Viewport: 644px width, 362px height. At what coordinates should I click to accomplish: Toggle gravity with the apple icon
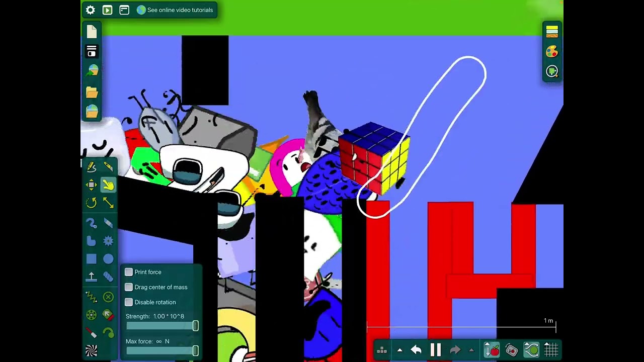coord(492,350)
